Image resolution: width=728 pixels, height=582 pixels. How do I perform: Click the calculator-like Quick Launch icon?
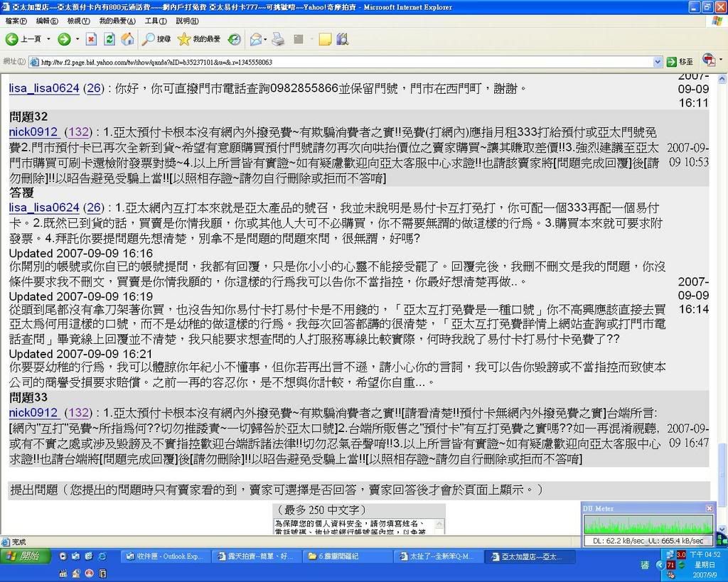point(102,573)
